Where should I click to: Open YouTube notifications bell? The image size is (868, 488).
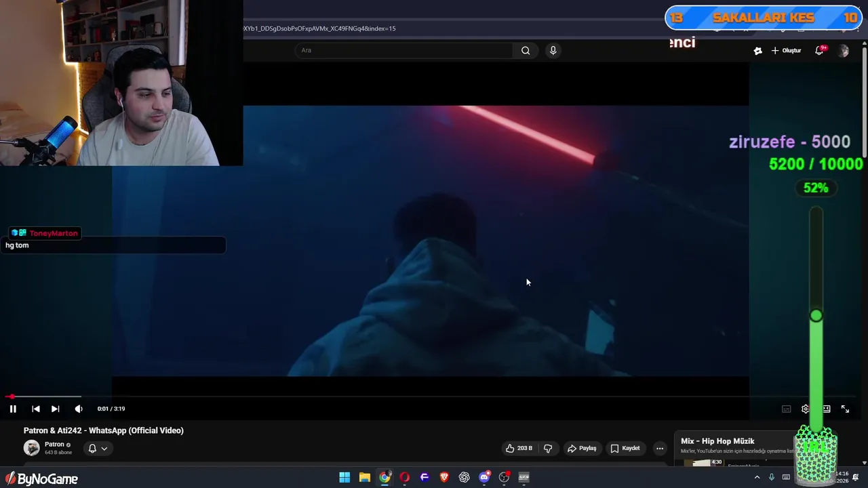point(819,51)
